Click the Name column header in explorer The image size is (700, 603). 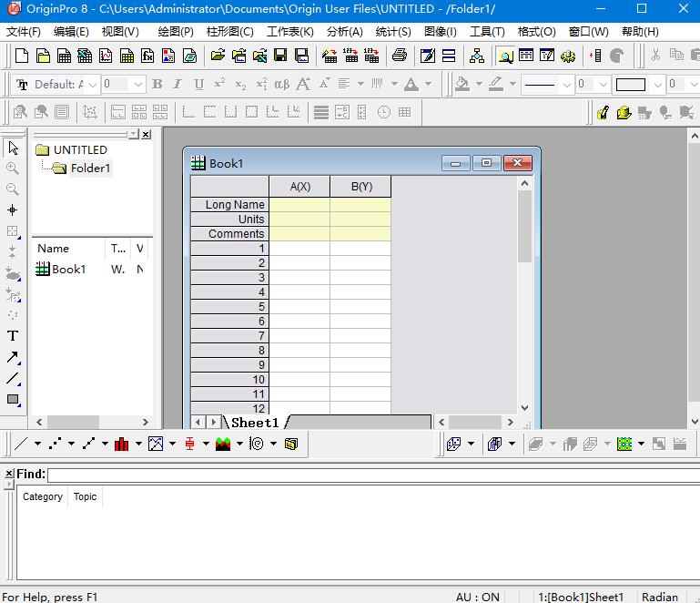(68, 249)
